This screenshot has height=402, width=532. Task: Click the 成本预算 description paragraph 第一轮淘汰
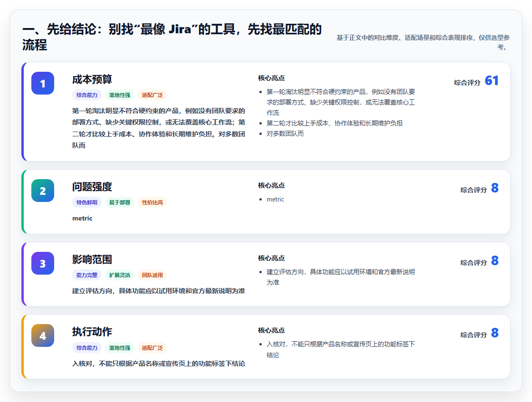point(159,128)
